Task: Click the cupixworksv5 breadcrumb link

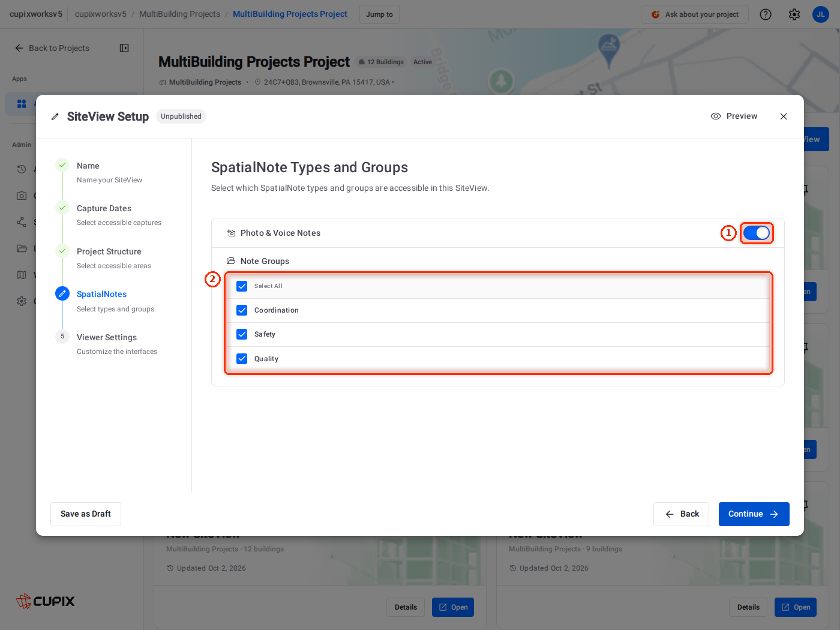Action: pyautogui.click(x=101, y=14)
